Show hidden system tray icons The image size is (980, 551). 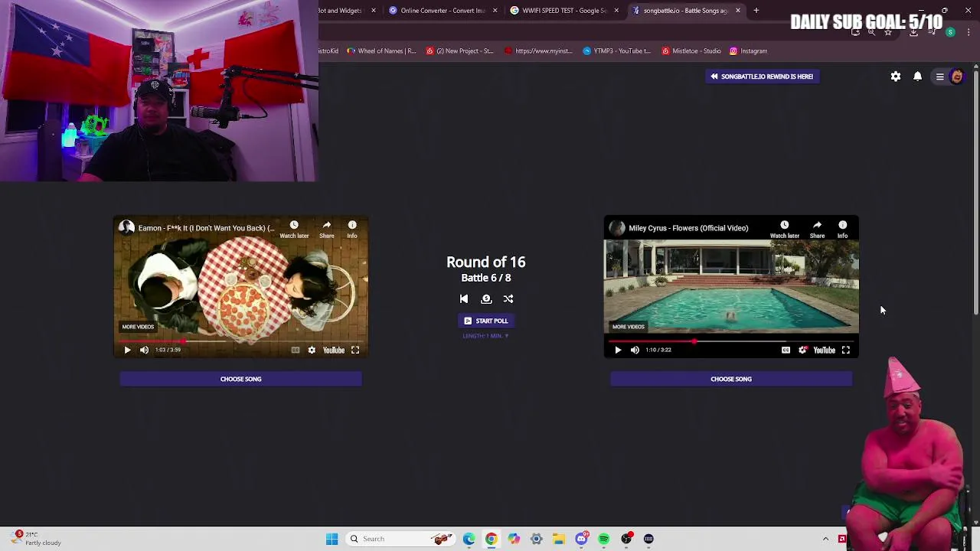(825, 539)
